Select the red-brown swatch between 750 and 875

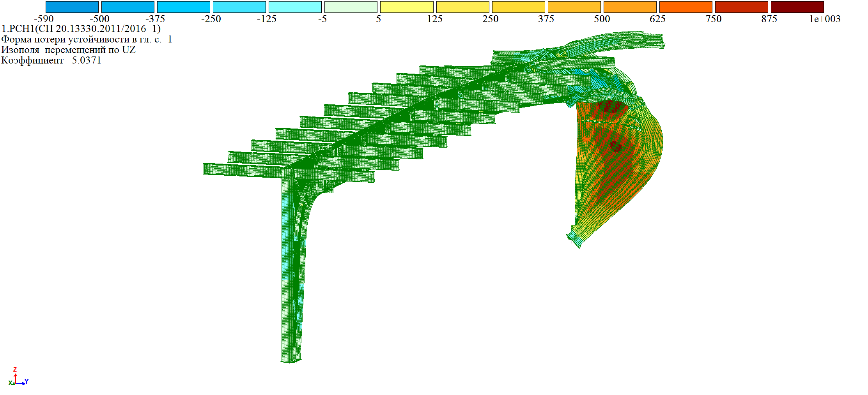(x=742, y=7)
